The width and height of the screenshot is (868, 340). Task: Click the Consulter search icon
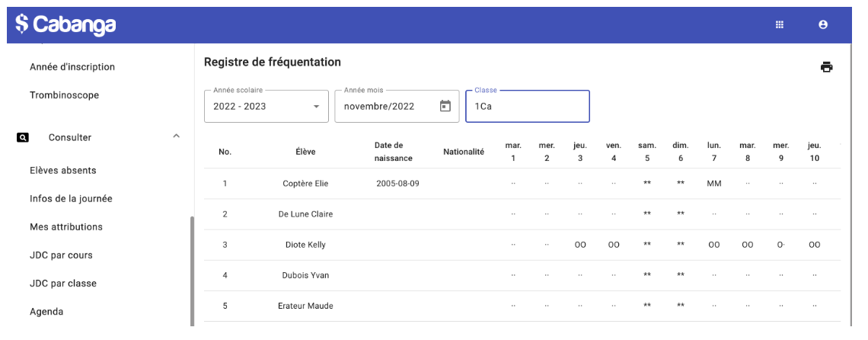click(x=23, y=138)
